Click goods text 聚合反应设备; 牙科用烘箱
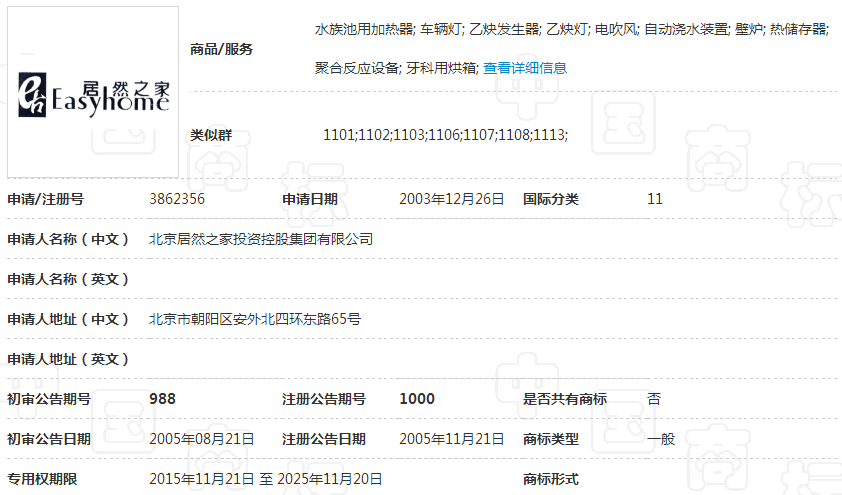The height and width of the screenshot is (495, 842). pyautogui.click(x=396, y=68)
